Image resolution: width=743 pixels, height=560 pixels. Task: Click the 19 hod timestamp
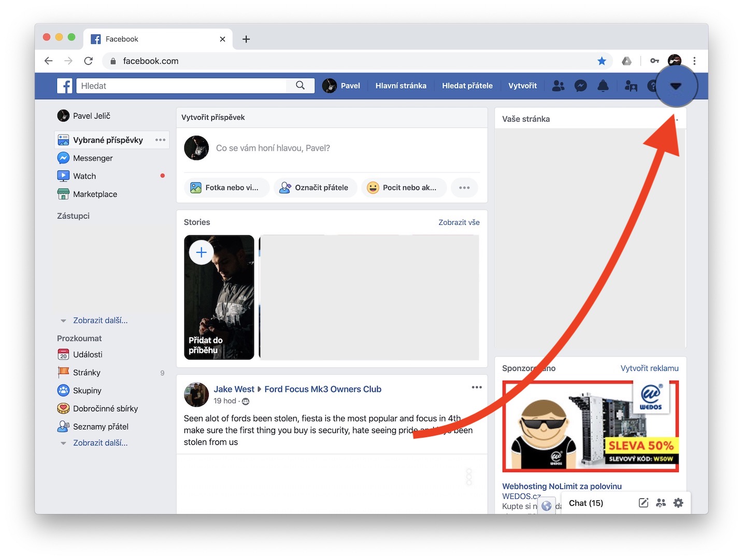225,401
